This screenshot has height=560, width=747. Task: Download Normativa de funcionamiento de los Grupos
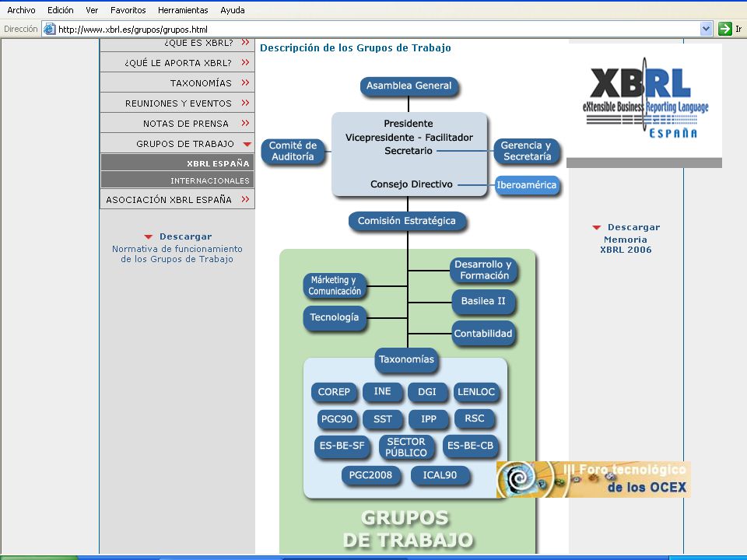tap(177, 254)
